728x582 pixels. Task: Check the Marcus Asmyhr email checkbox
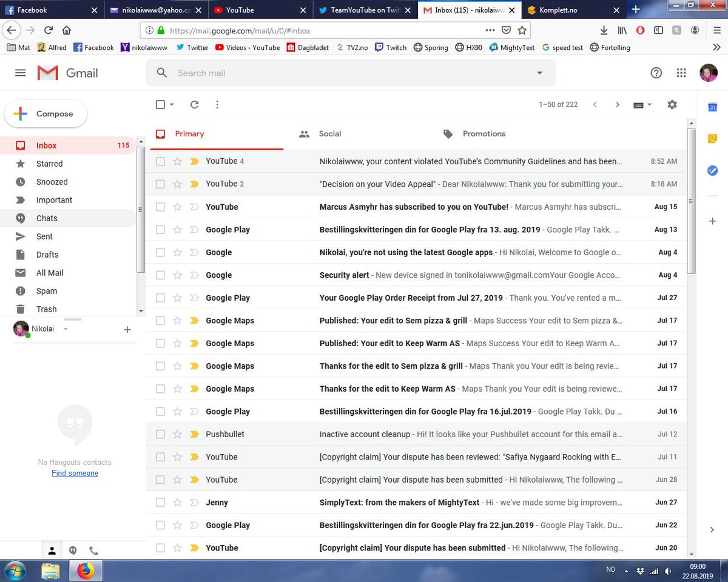point(160,207)
